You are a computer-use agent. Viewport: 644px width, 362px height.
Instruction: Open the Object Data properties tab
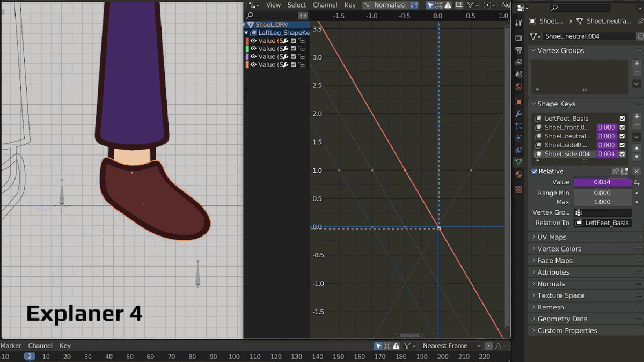[518, 162]
